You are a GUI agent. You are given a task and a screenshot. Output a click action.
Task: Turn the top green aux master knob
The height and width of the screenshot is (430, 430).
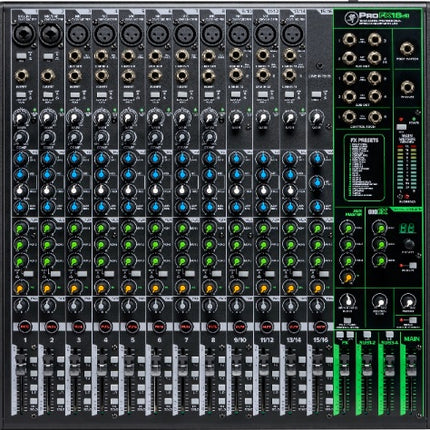348,228
